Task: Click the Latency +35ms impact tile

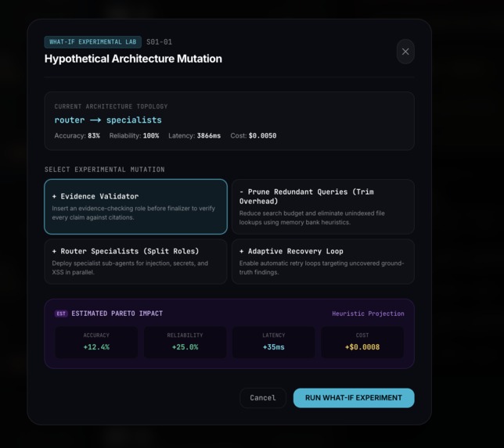Action: [x=274, y=342]
